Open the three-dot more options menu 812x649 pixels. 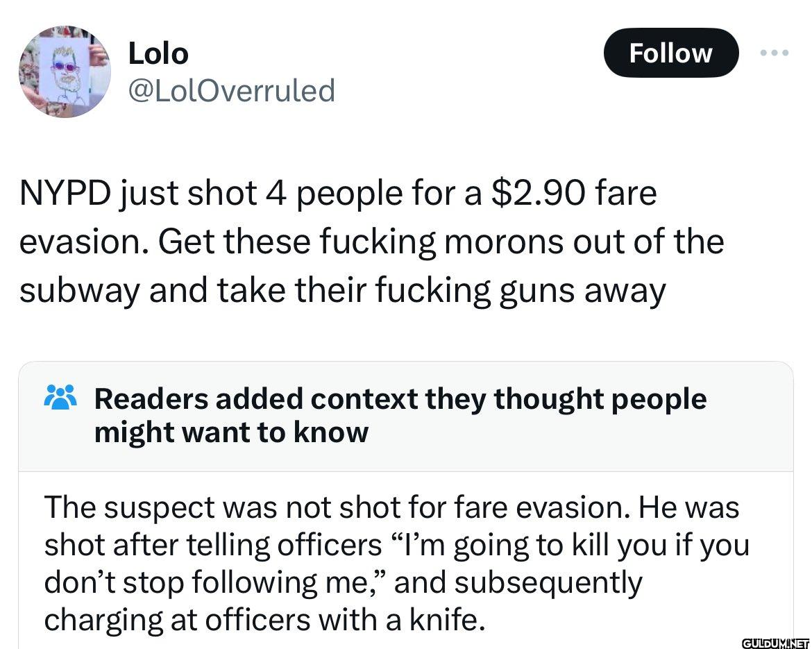pos(775,53)
